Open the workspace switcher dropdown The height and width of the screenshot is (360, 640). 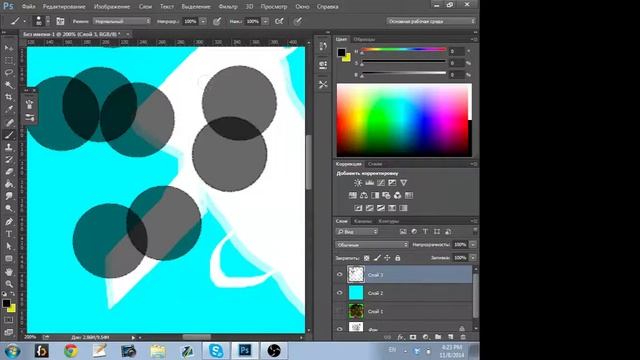click(x=431, y=21)
